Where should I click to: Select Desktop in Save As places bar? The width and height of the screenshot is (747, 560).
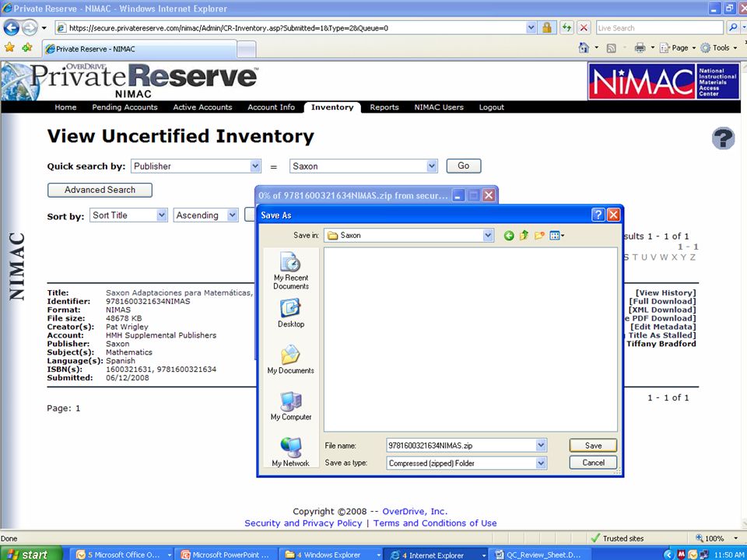pos(290,313)
